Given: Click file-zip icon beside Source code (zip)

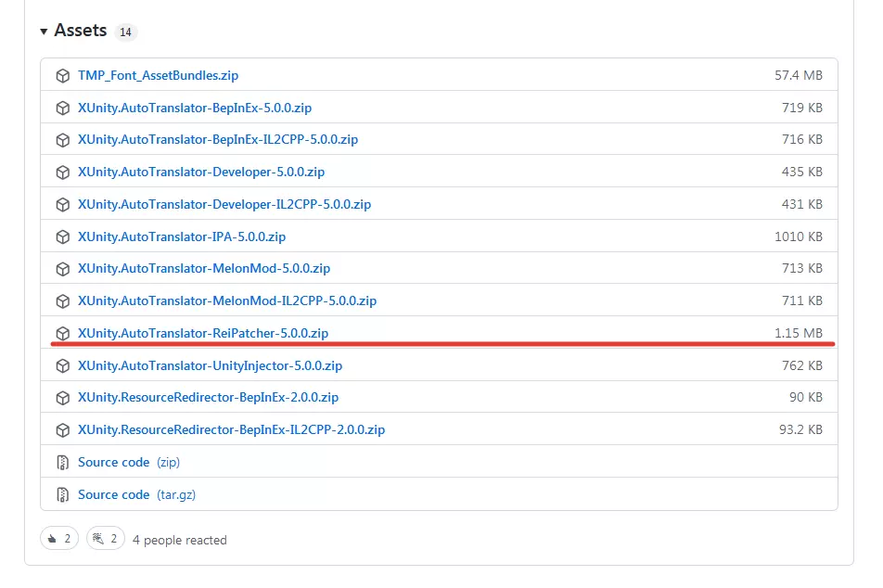Looking at the screenshot, I should [62, 463].
